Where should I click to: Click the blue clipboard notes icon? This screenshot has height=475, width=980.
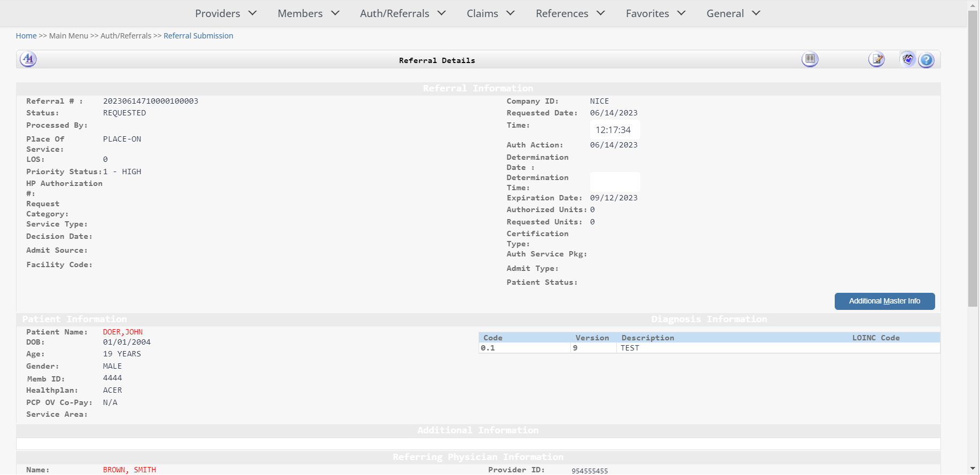[908, 59]
